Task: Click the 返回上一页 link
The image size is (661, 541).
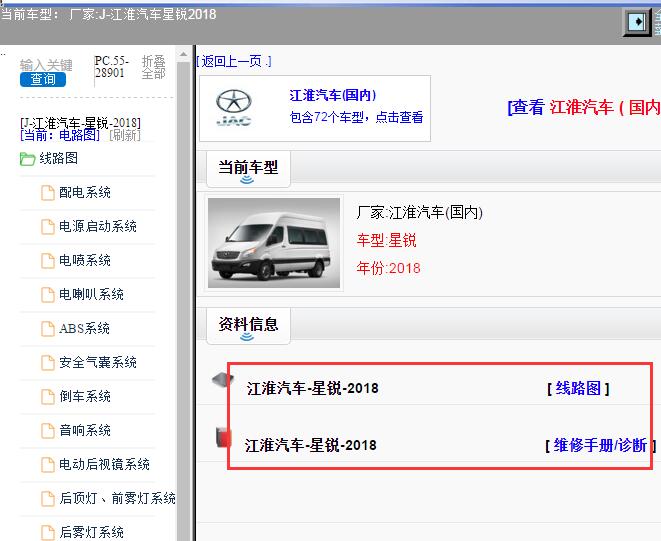Action: tap(234, 61)
